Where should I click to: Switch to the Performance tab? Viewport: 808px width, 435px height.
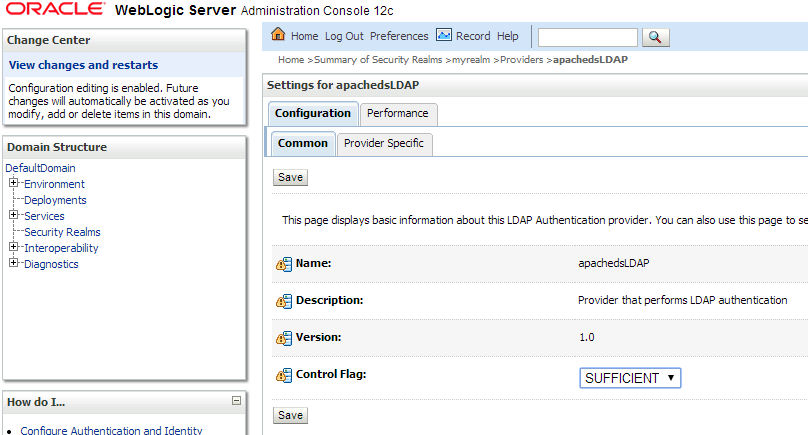398,113
